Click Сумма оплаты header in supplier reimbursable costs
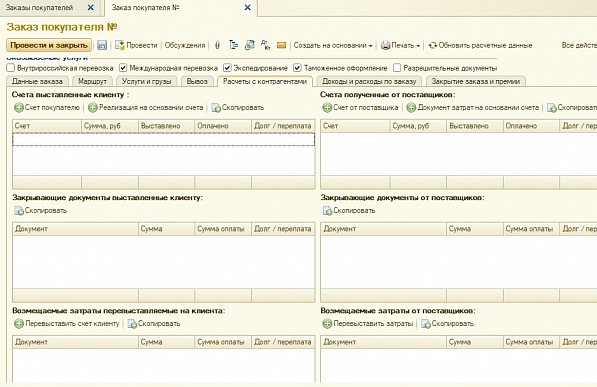Screen dimensions: 597x387 (532, 342)
